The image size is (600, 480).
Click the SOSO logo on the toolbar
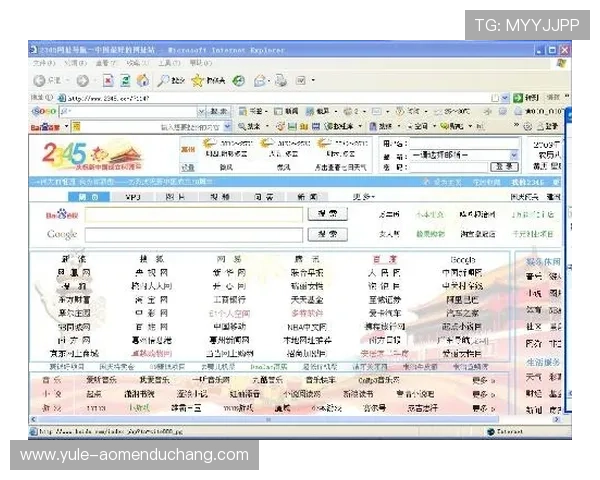pos(44,111)
